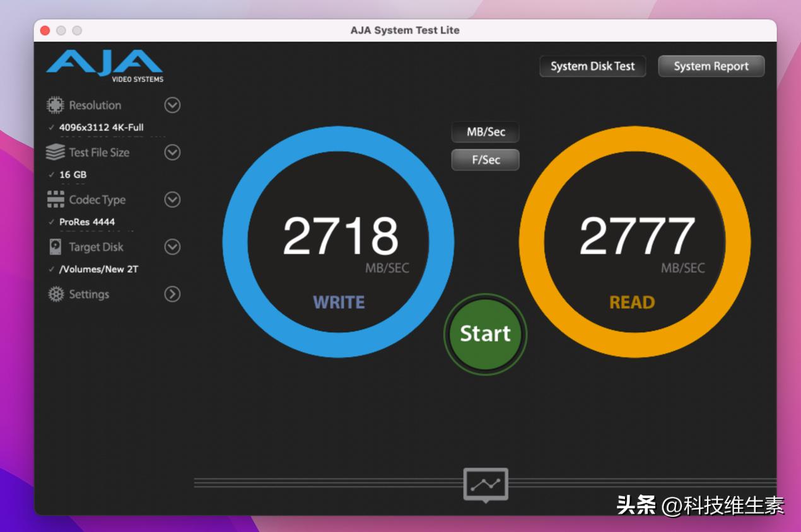Click the Target Disk drive icon
Screen dimensions: 801x532
click(x=56, y=246)
